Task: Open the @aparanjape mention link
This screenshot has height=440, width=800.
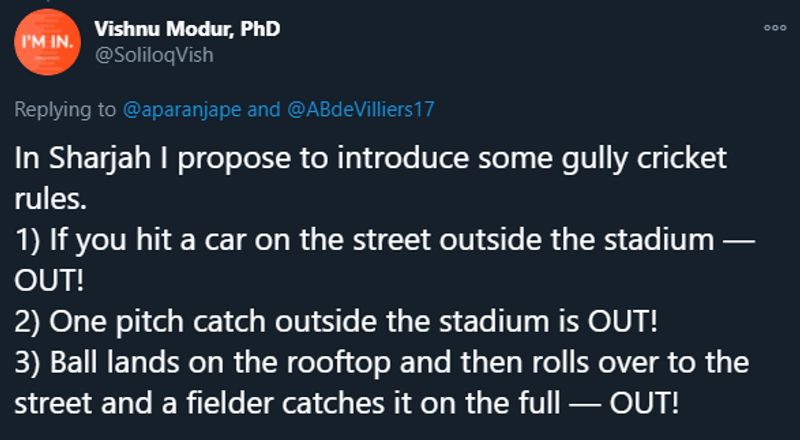Action: (182, 109)
